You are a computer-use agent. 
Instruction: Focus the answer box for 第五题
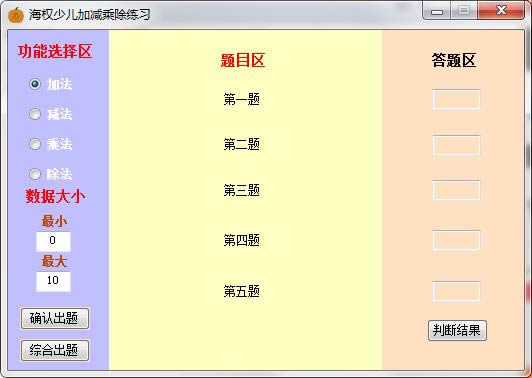(x=456, y=291)
